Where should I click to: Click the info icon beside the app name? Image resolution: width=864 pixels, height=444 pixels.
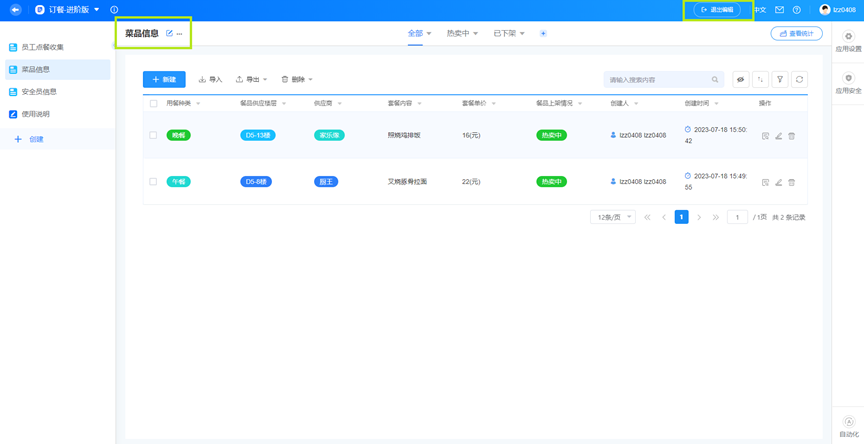click(x=114, y=9)
